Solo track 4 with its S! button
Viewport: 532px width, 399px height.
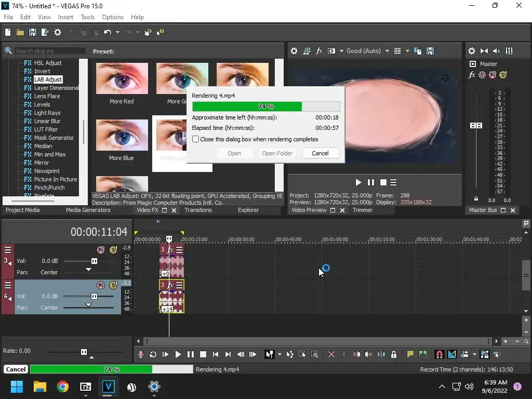tap(113, 285)
